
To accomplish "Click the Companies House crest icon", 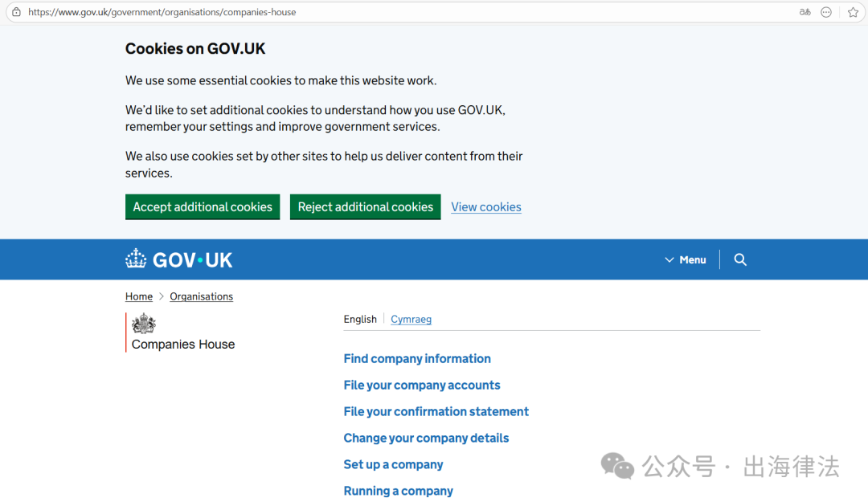I will click(144, 324).
